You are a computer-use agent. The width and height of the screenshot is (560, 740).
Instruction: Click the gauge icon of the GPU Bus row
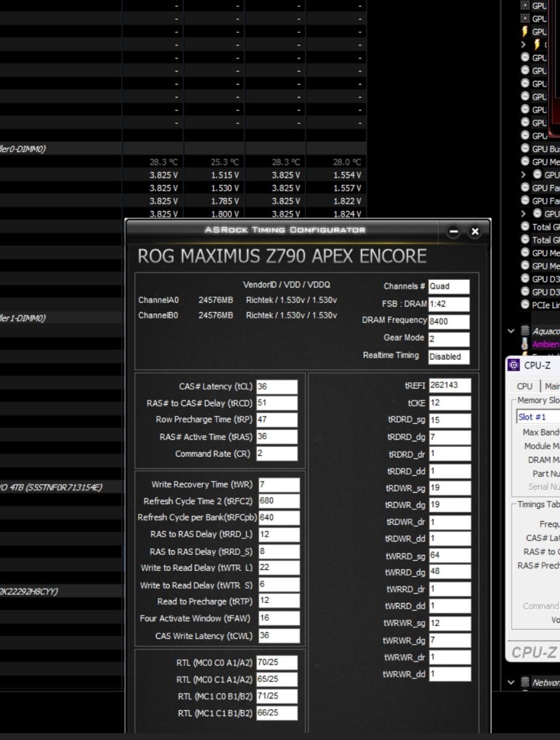tap(525, 149)
